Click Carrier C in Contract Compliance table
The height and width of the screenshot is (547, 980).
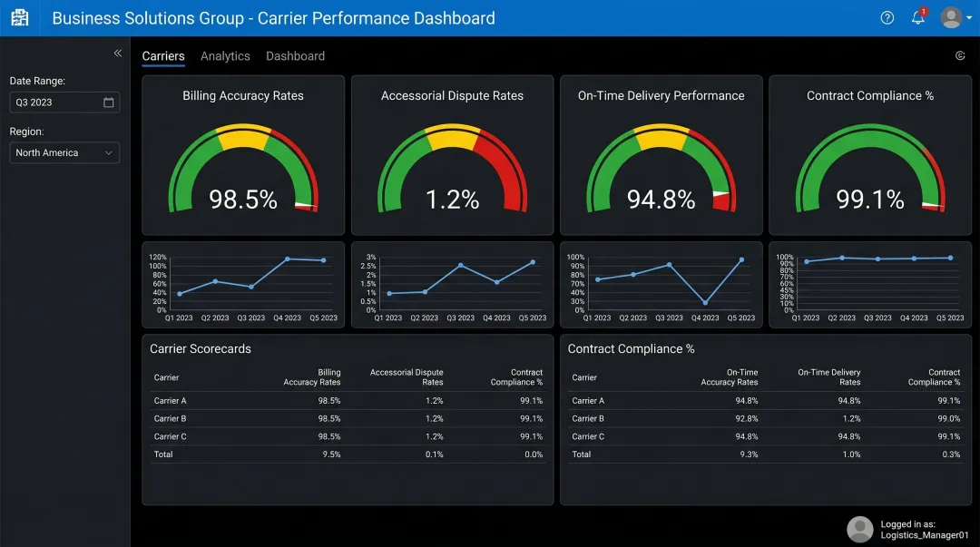588,436
